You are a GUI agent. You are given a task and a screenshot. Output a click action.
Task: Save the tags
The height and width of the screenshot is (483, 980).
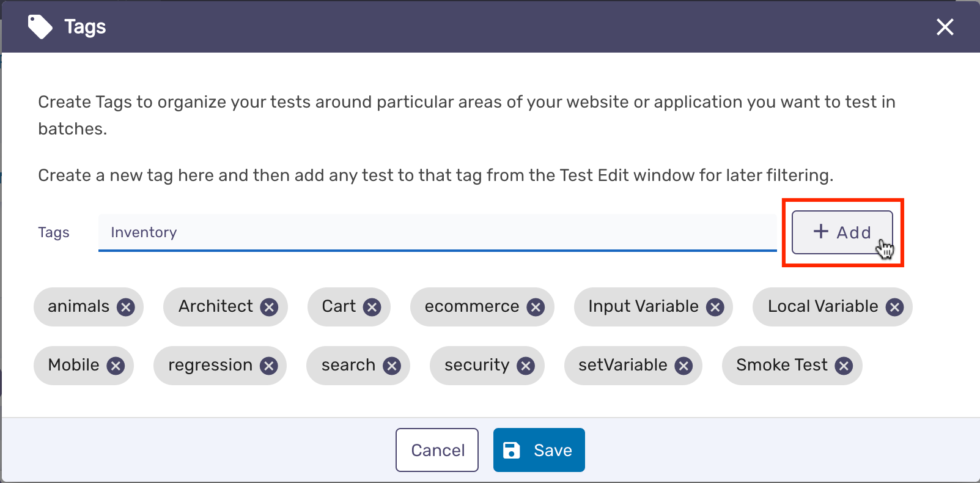539,450
